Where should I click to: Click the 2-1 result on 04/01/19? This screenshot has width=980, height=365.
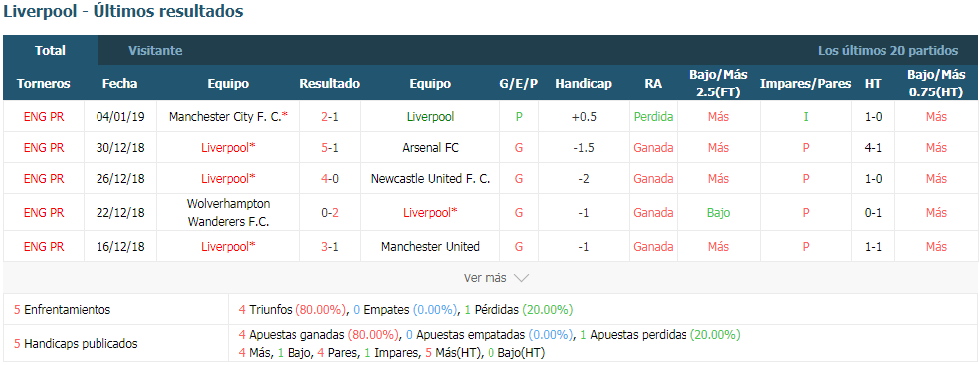point(330,117)
